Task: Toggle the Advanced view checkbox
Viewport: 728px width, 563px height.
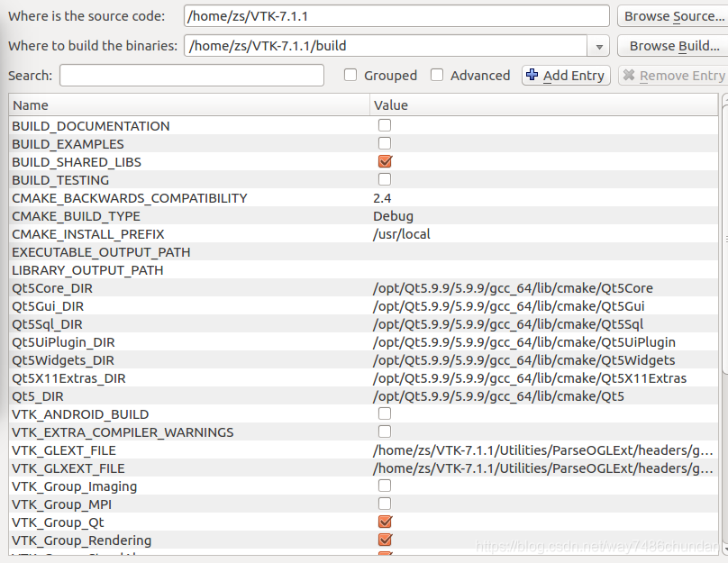Action: coord(437,75)
